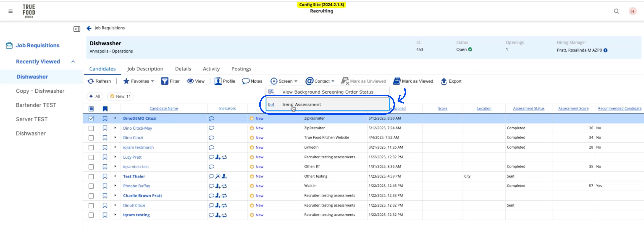Filter by the New 11 chip
The height and width of the screenshot is (237, 644).
[120, 96]
